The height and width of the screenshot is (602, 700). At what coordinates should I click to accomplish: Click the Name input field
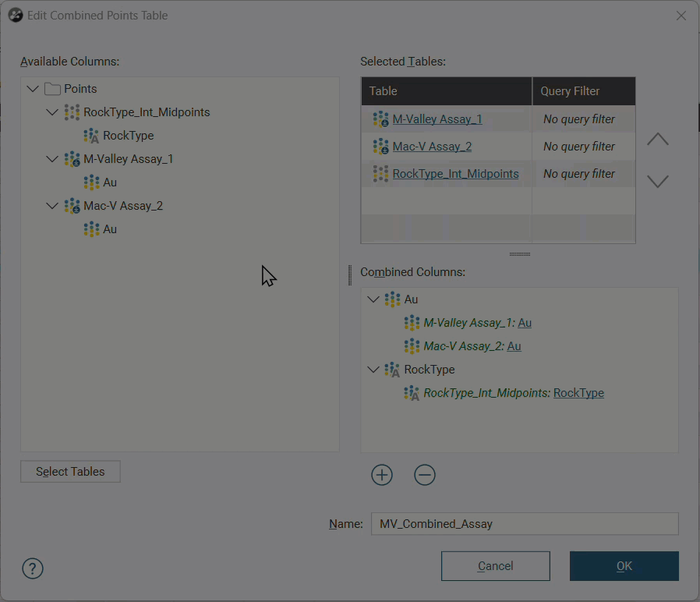click(x=524, y=524)
